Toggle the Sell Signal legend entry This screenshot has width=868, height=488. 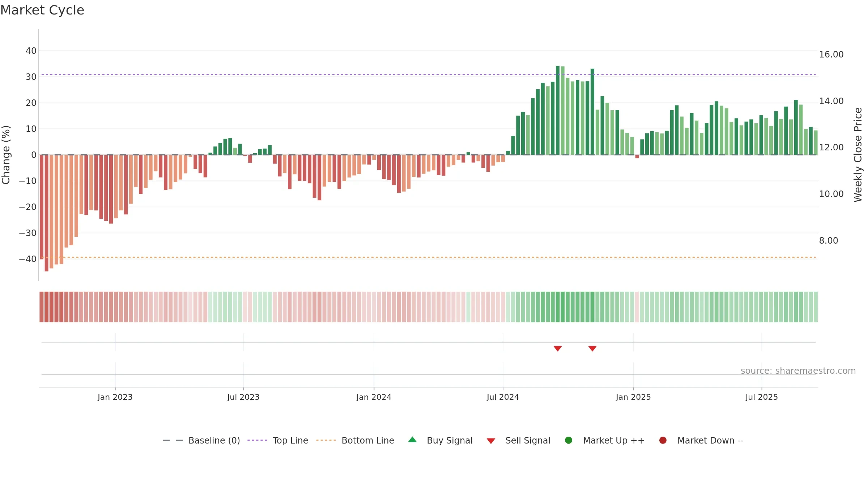518,440
